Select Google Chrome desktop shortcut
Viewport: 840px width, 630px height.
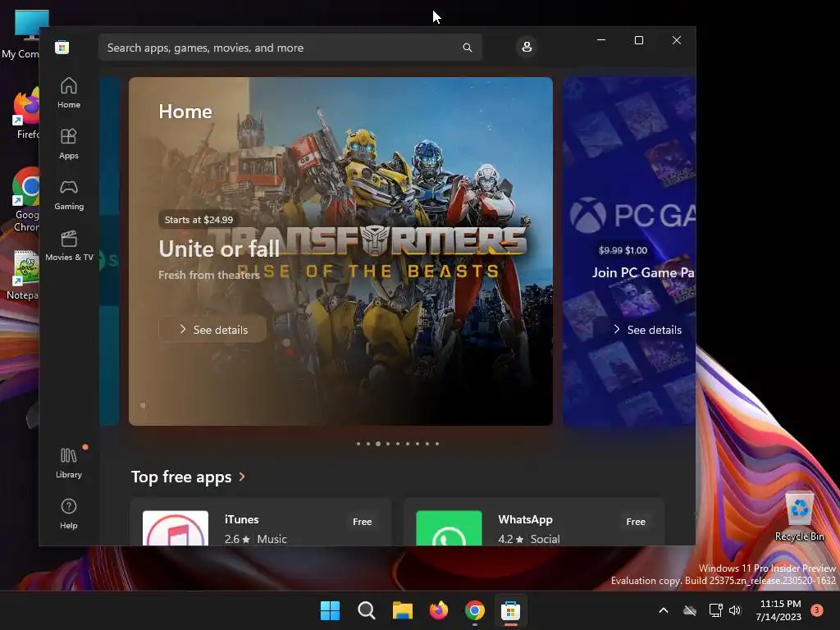(x=25, y=199)
